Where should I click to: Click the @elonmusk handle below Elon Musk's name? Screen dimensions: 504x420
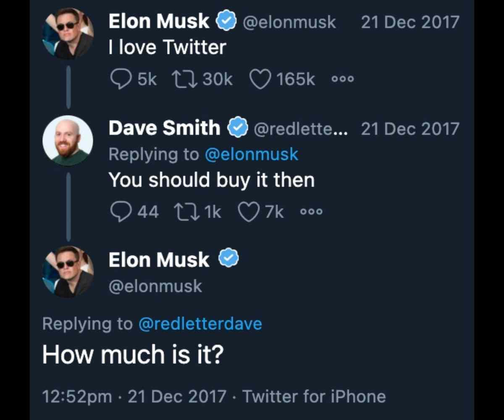[155, 286]
